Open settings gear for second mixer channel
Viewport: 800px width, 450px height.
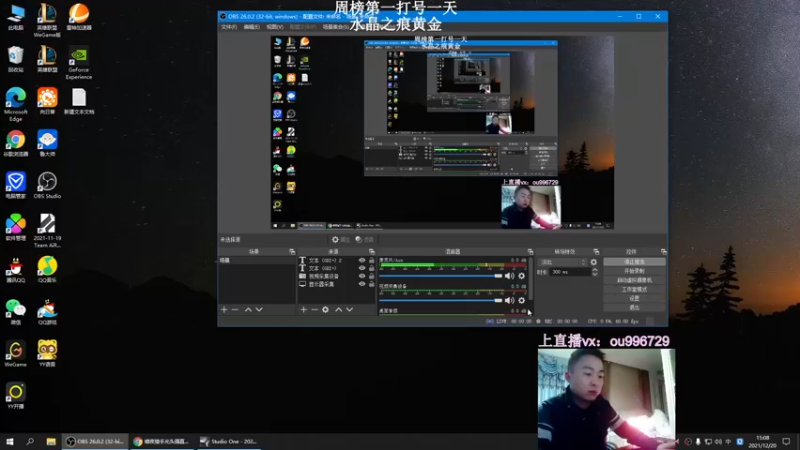pyautogui.click(x=521, y=301)
